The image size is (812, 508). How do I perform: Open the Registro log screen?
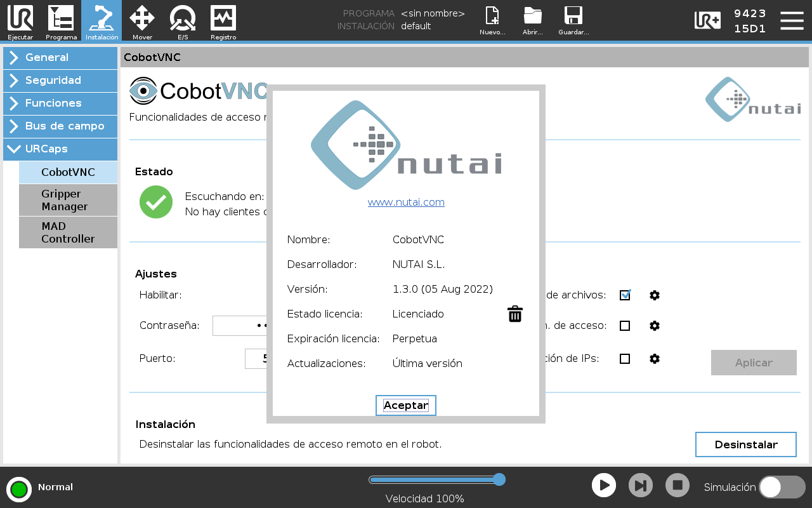coord(223,21)
